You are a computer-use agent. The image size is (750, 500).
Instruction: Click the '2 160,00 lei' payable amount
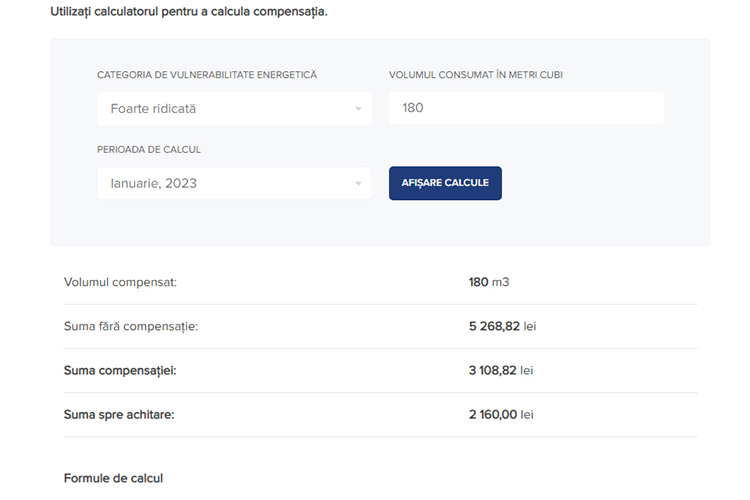pos(501,414)
